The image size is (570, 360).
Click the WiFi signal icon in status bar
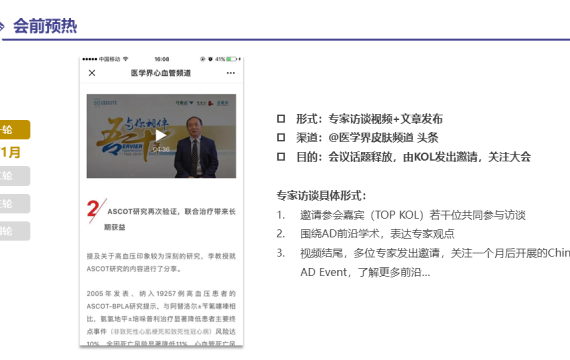point(125,59)
